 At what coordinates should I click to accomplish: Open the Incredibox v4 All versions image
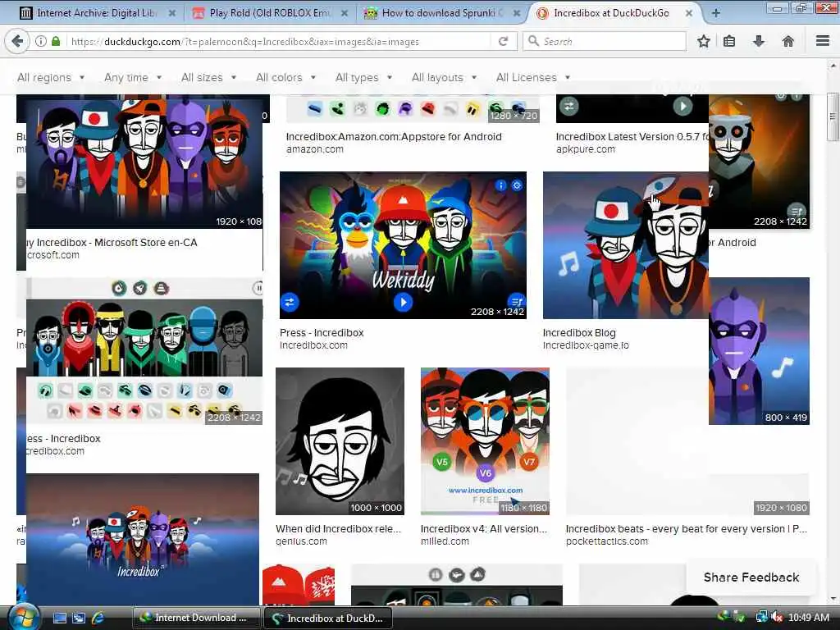coord(485,441)
